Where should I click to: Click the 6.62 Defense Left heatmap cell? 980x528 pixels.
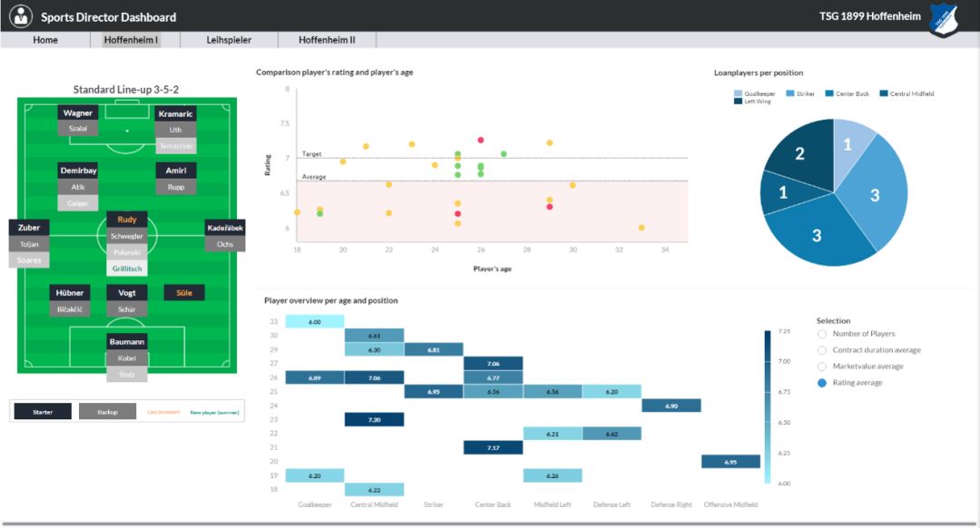pos(612,434)
